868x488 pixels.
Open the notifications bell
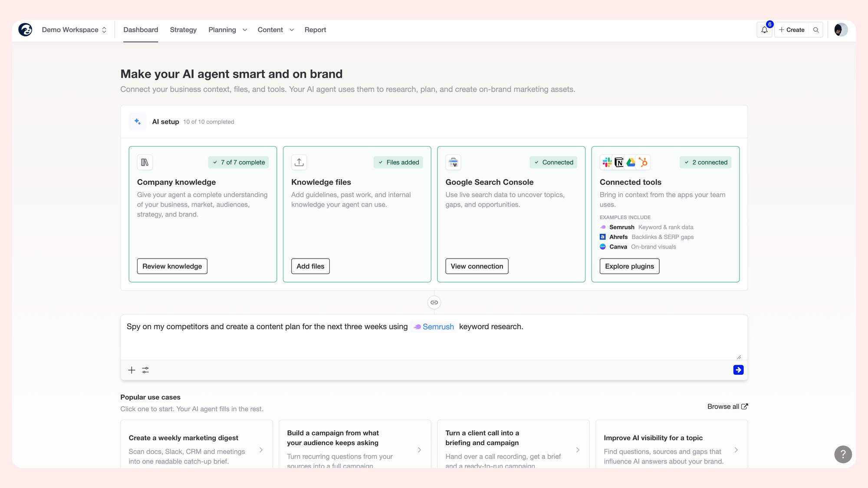pos(764,30)
